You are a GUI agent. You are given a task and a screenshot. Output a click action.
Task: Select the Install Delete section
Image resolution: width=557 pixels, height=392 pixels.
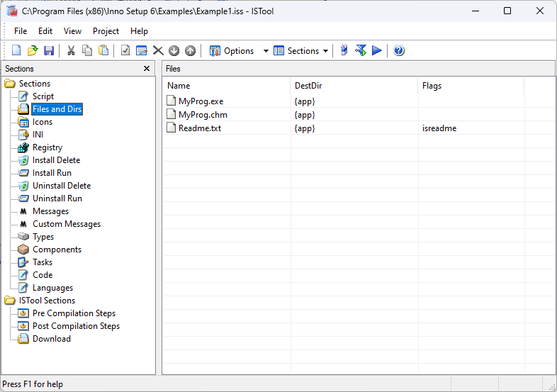click(56, 160)
